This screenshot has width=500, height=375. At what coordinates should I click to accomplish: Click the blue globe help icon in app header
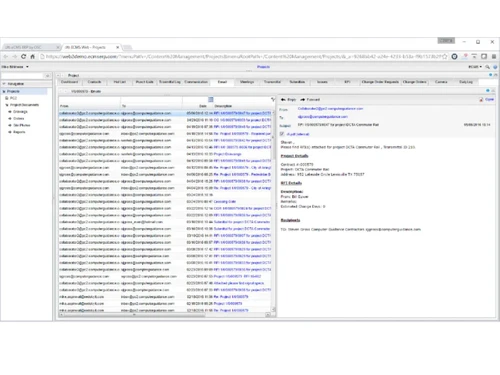click(495, 67)
